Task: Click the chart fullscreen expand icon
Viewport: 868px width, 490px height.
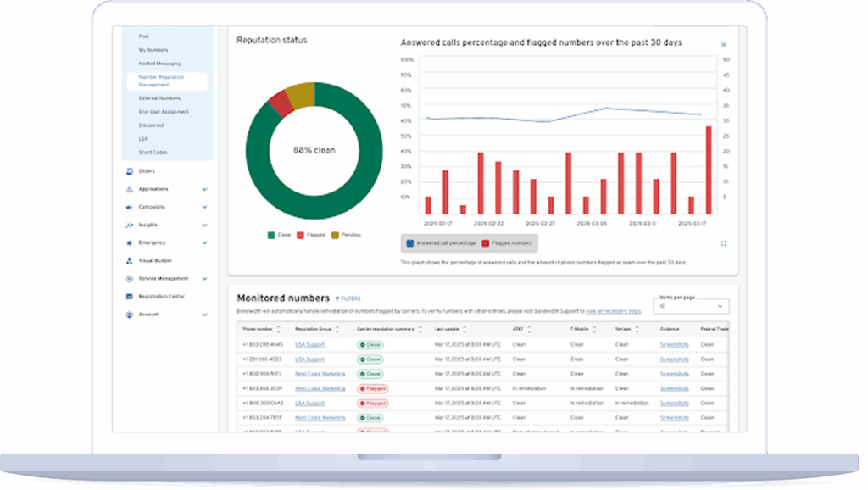Action: pos(723,243)
